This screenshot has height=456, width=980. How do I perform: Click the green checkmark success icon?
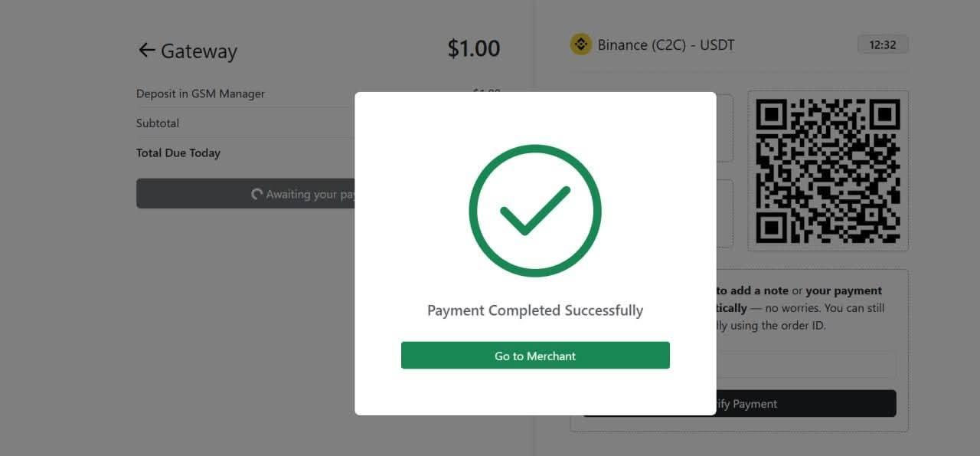pos(535,211)
